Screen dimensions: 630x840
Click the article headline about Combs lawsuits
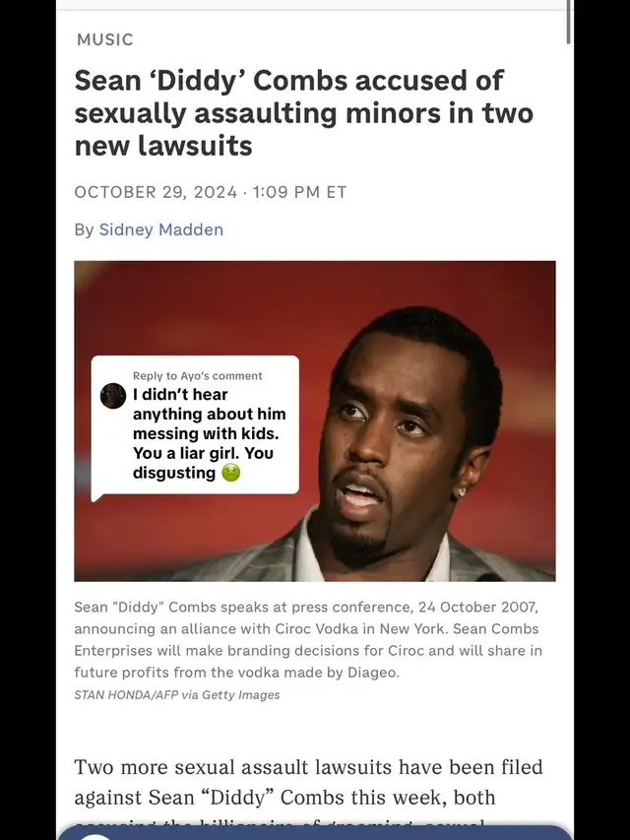pyautogui.click(x=304, y=112)
